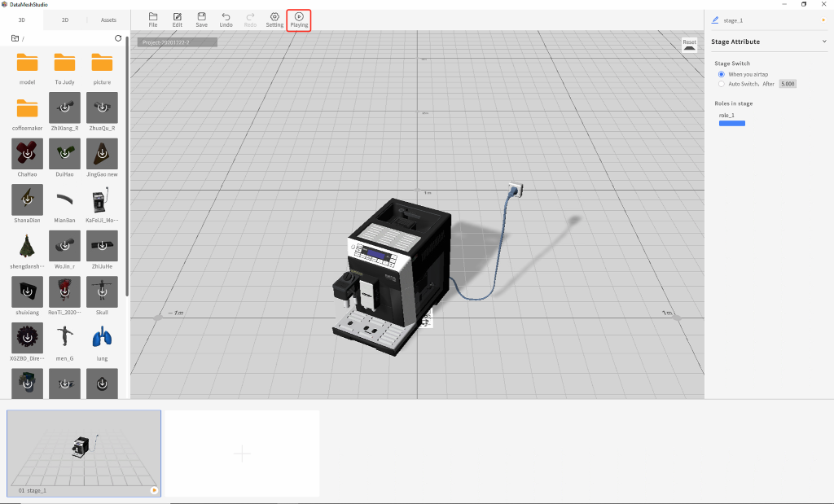Open the File menu in toolbar
Screen dimensions: 834x504
(x=152, y=20)
